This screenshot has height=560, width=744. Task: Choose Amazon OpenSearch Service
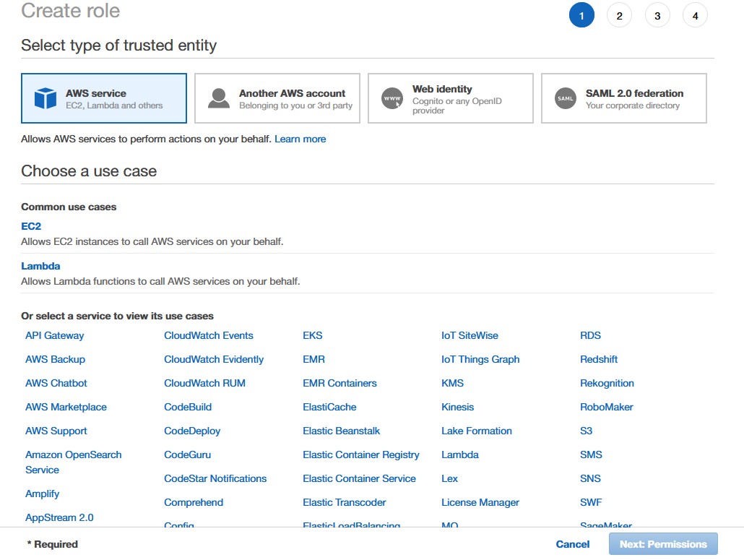click(x=74, y=462)
